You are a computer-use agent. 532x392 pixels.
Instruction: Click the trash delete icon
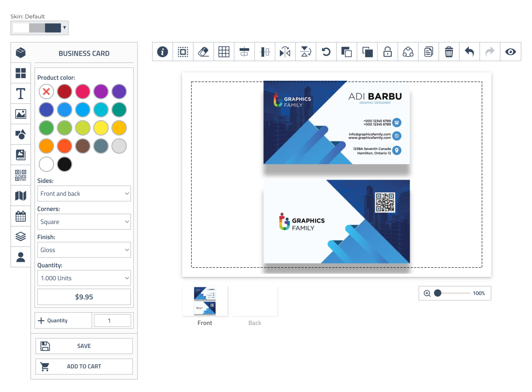[x=449, y=52]
